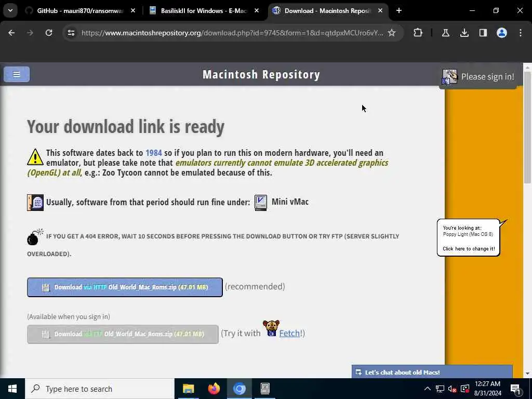Viewport: 532px width, 399px height.
Task: Go back to the previous page
Action: (11, 33)
